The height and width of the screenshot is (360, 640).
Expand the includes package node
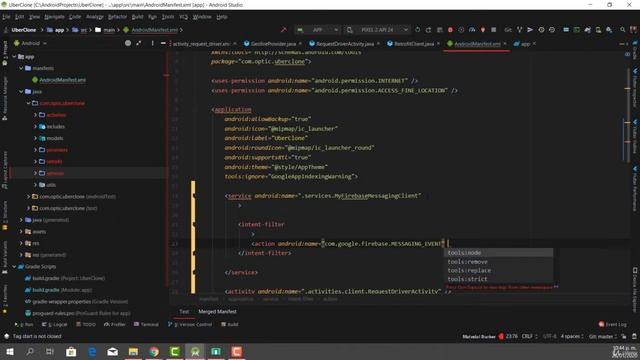click(36, 127)
